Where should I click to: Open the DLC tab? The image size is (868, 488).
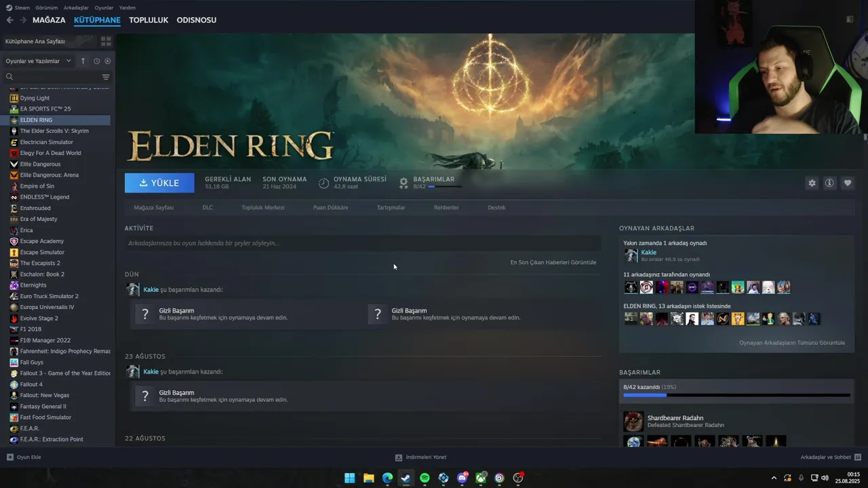click(x=208, y=207)
